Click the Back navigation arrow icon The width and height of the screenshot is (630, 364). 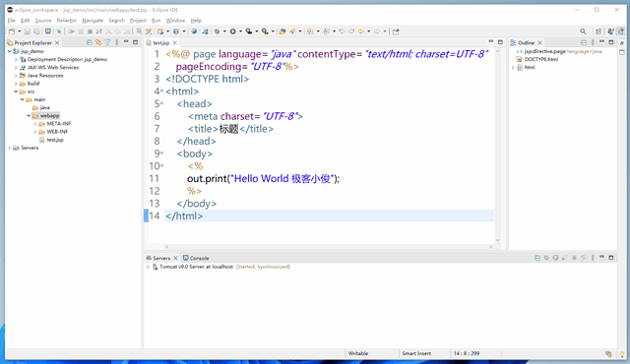point(361,31)
